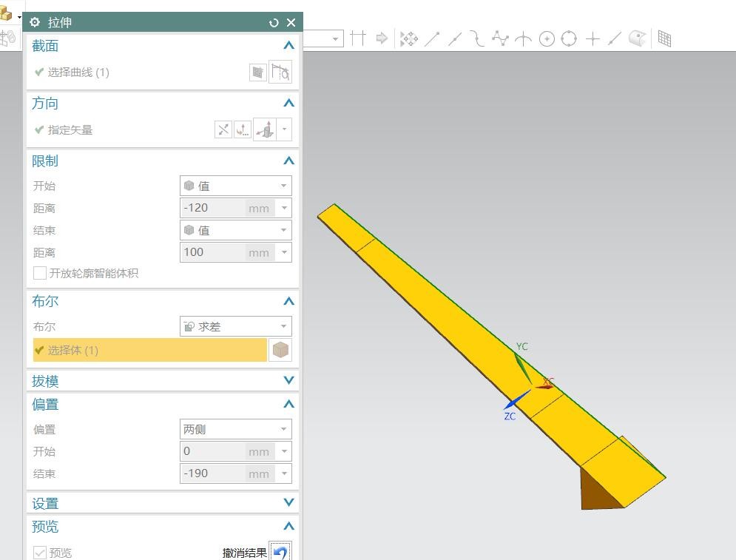
Task: Collapse the 方向 section
Action: pyautogui.click(x=288, y=104)
